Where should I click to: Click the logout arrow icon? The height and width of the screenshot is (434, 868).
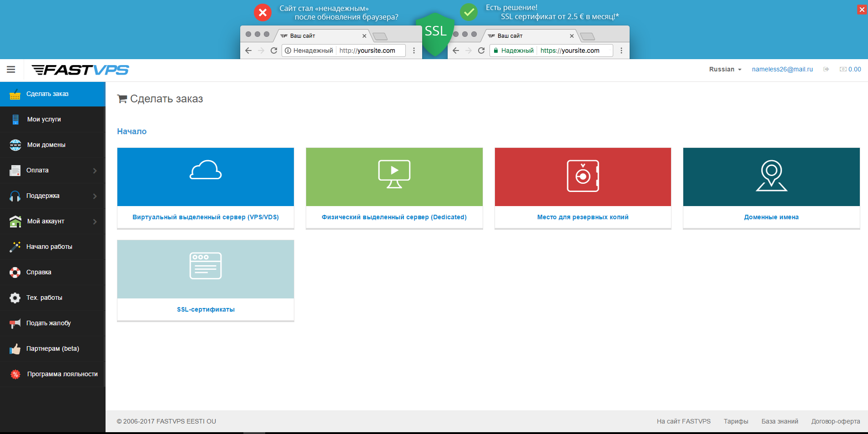pyautogui.click(x=826, y=69)
